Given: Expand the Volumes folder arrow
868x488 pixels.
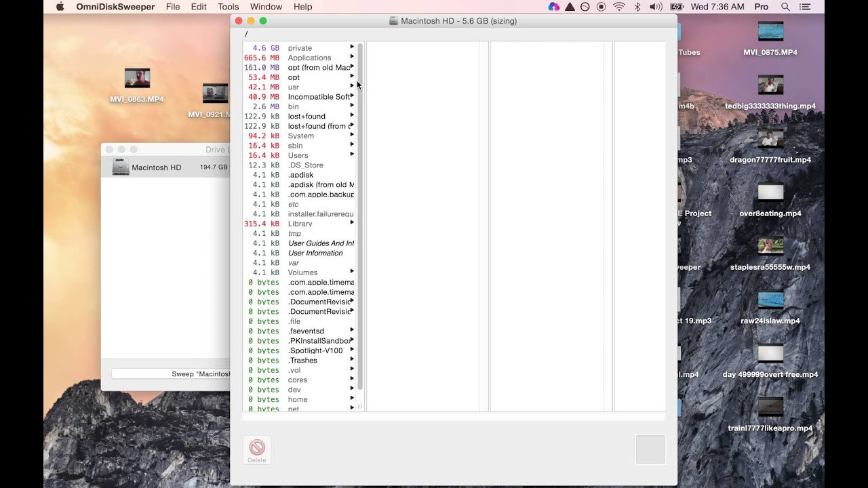Looking at the screenshot, I should pyautogui.click(x=352, y=271).
